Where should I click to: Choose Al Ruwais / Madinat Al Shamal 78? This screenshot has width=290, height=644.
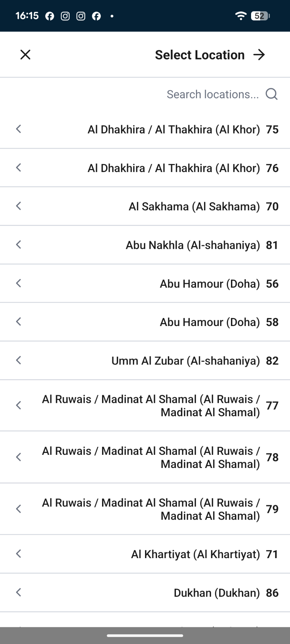[145, 457]
